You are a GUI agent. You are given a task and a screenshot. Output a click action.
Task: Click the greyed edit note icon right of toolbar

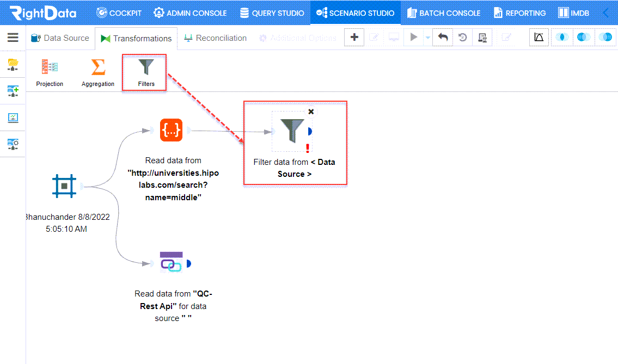[x=506, y=37]
